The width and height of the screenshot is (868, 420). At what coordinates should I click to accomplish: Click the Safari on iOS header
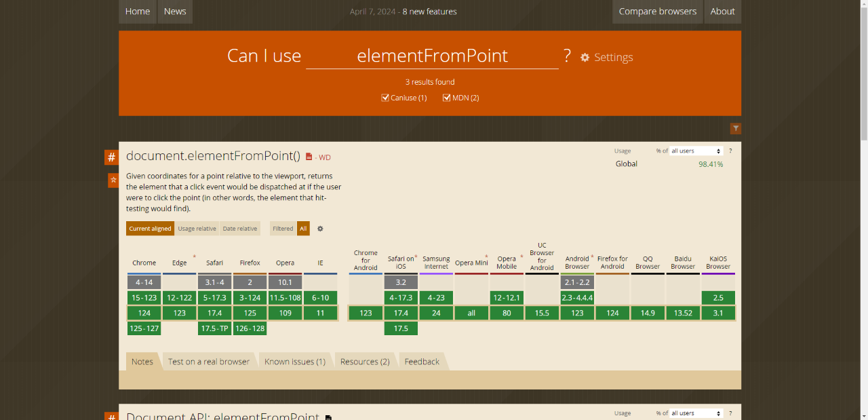(401, 263)
